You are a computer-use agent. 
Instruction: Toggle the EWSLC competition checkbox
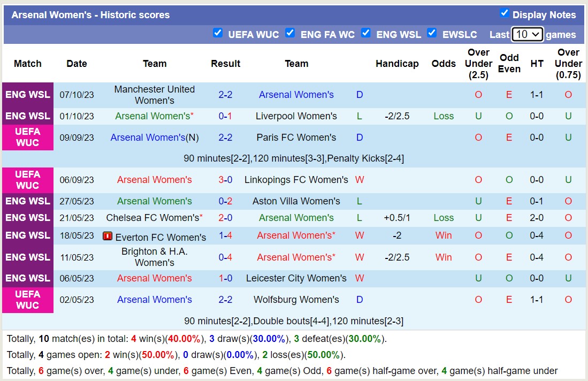pos(432,33)
